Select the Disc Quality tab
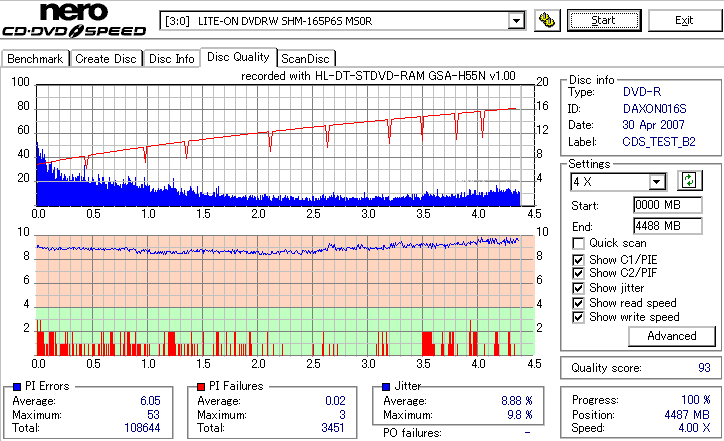The image size is (724, 441). pos(238,57)
